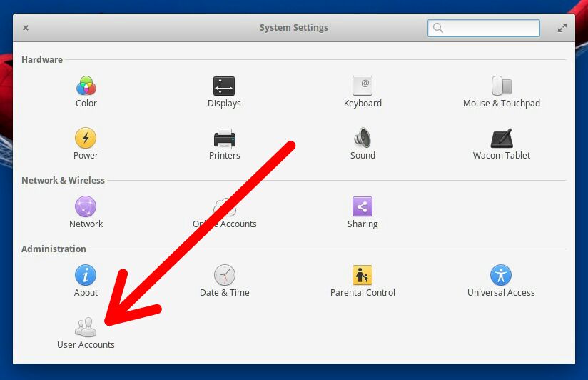Open the Keyboard settings icon
This screenshot has width=588, height=380.
point(363,86)
